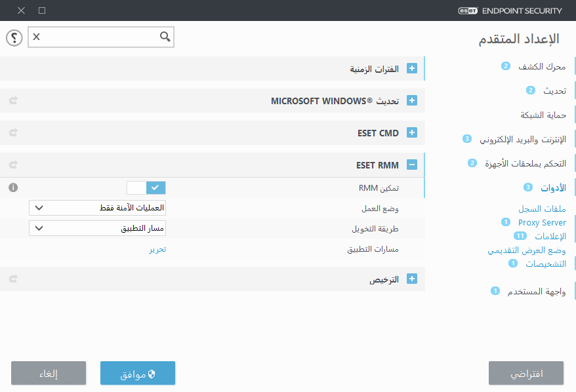Select الأدوات category
The image size is (576, 392).
click(x=553, y=188)
